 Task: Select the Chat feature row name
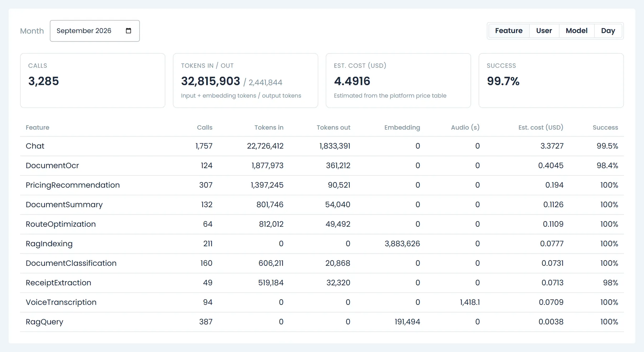pyautogui.click(x=35, y=146)
